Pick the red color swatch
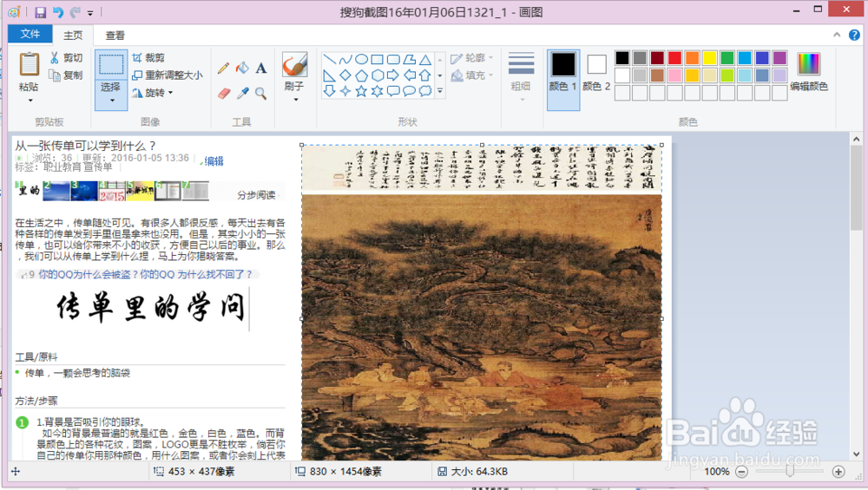The image size is (868, 490). 674,57
